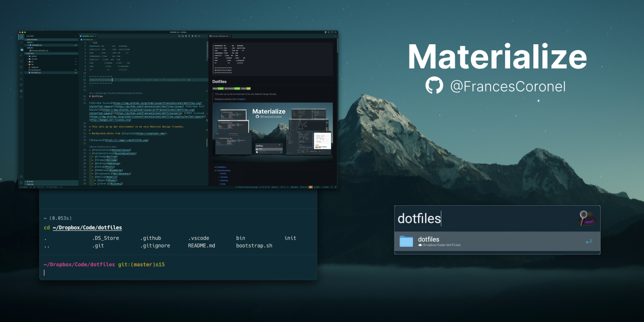Close the README.md editor tab
Image resolution: width=644 pixels, height=322 pixels.
pos(96,36)
